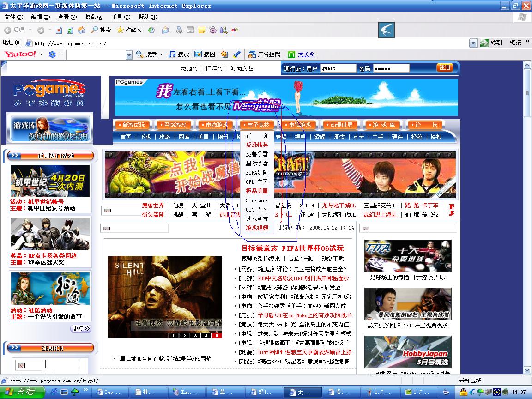Click the Edit page icon beside the printer
This screenshot has width=532, height=399.
[x=191, y=30]
